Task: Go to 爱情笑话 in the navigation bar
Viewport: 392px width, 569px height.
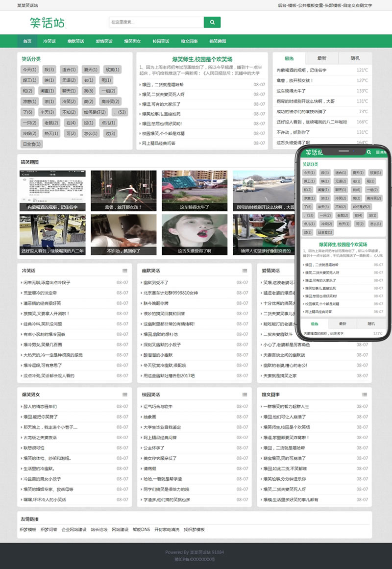Action: pos(104,42)
